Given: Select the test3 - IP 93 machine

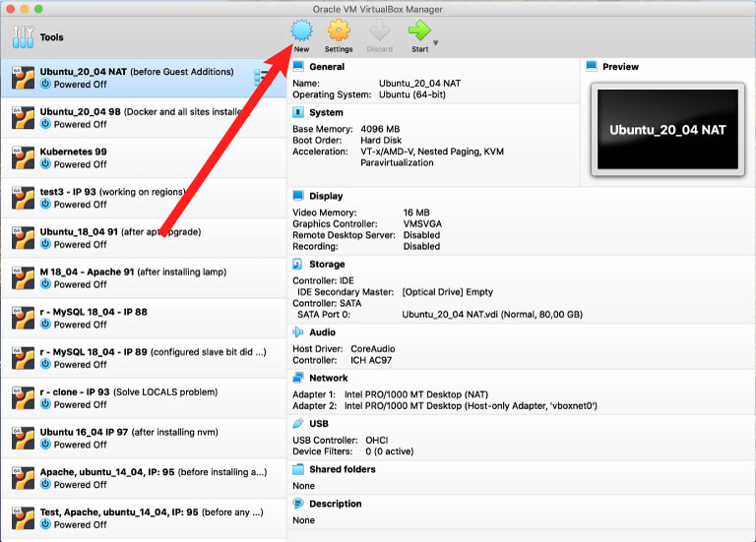Looking at the screenshot, I should tap(144, 198).
